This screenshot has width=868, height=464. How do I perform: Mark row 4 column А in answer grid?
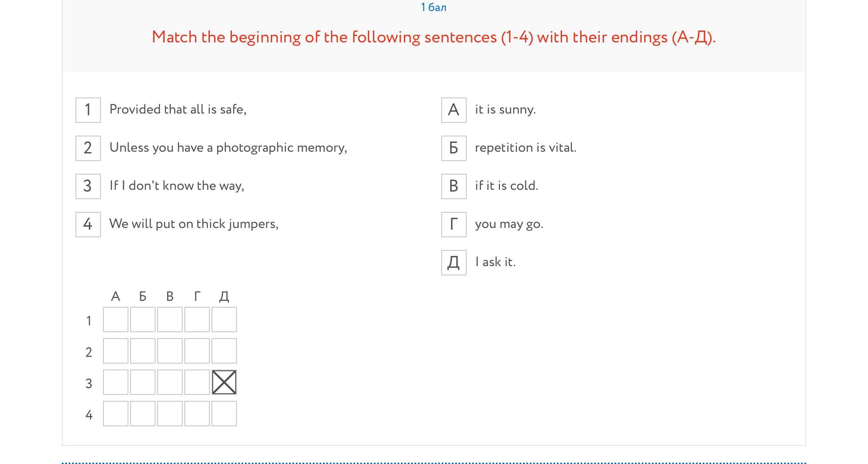pyautogui.click(x=116, y=414)
